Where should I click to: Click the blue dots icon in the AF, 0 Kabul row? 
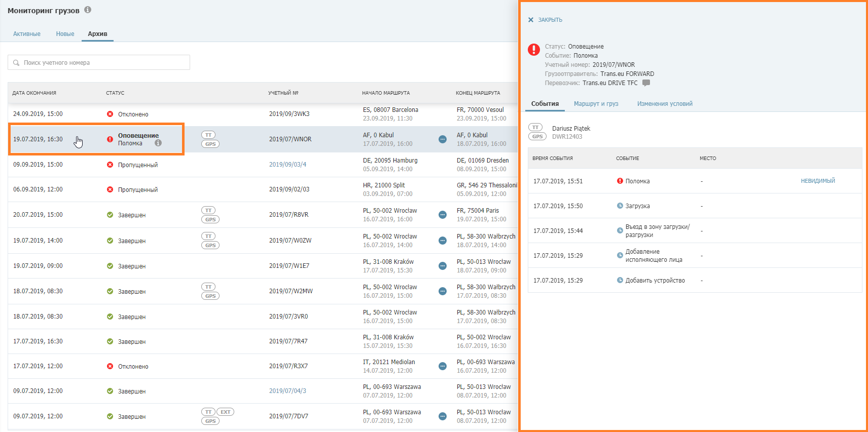pos(443,139)
